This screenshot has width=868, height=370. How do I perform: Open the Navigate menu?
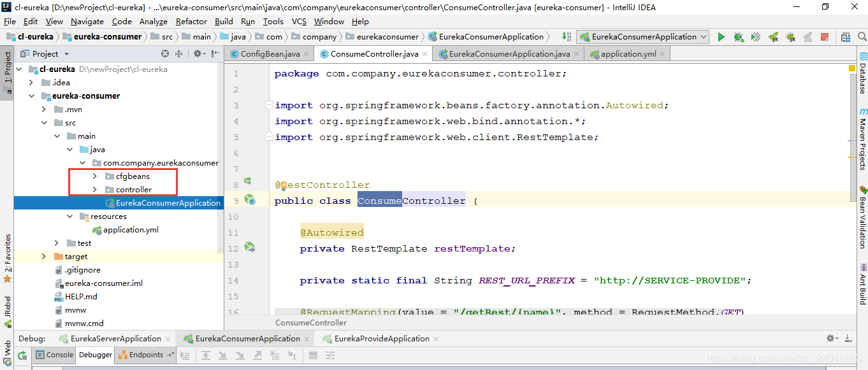[x=87, y=21]
